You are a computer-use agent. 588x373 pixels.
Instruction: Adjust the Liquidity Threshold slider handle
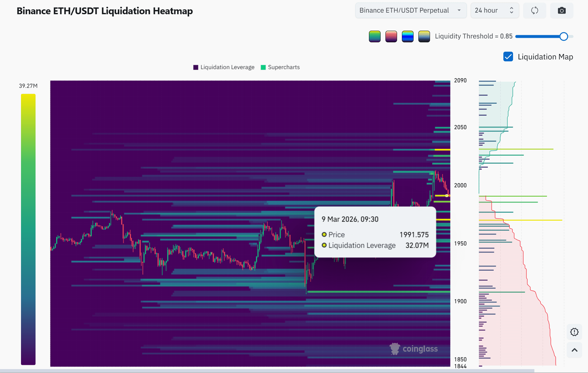(564, 36)
